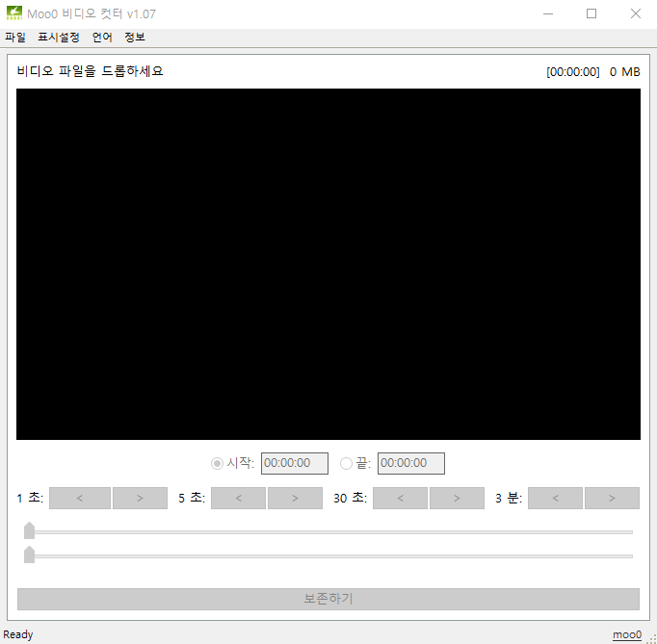This screenshot has width=657, height=644.
Task: Step back 30 초 with < button
Action: [400, 498]
